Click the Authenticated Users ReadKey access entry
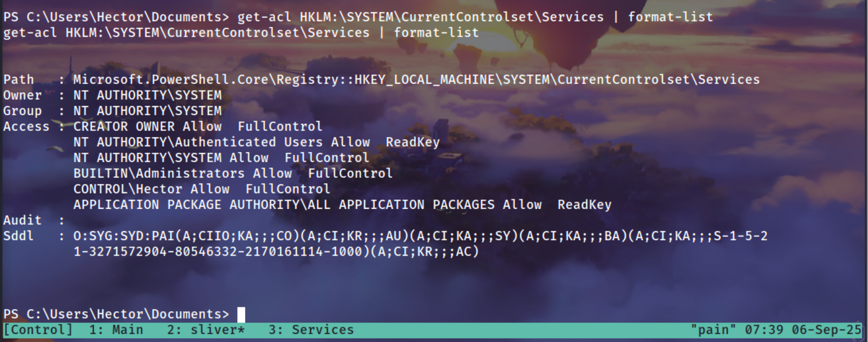Screen dimensions: 868x342 coord(256,142)
